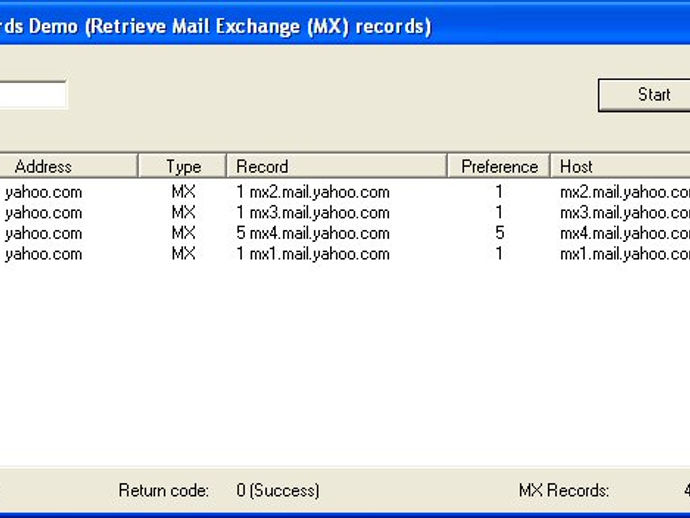Image resolution: width=690 pixels, height=518 pixels.
Task: Select record '5 mx4.mail.yahoo.com'
Action: 313,233
